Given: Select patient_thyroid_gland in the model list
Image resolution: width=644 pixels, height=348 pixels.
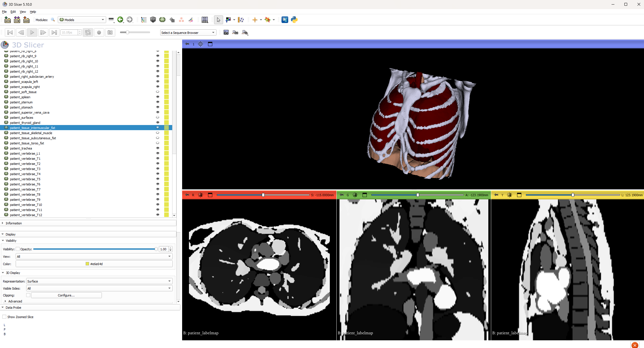Looking at the screenshot, I should pos(25,123).
